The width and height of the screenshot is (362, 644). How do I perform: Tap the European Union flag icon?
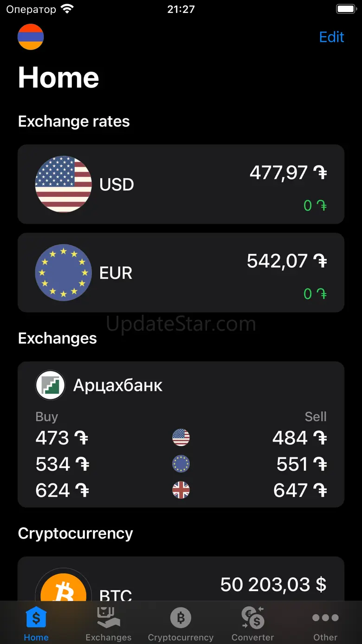click(x=63, y=273)
